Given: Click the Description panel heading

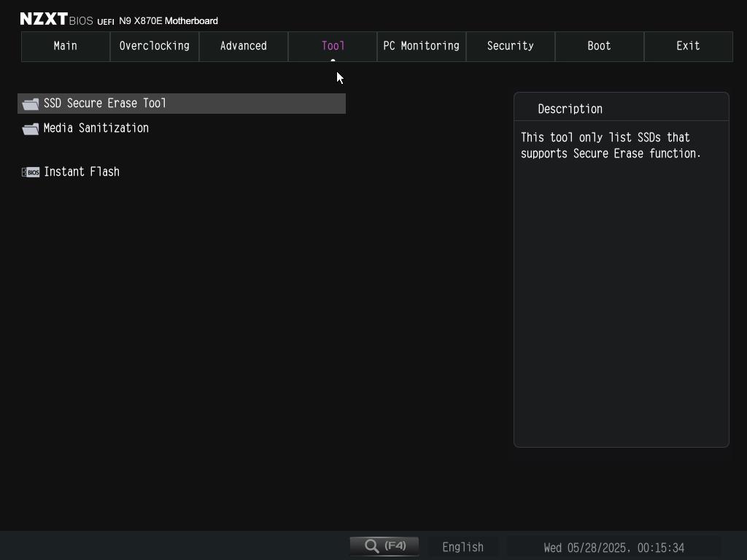Looking at the screenshot, I should [x=570, y=109].
